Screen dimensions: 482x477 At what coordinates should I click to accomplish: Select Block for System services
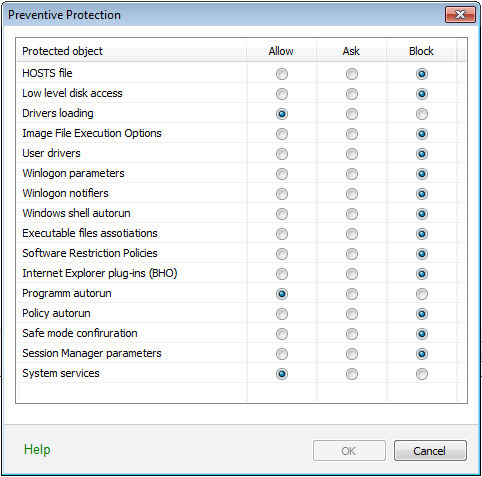coord(422,374)
